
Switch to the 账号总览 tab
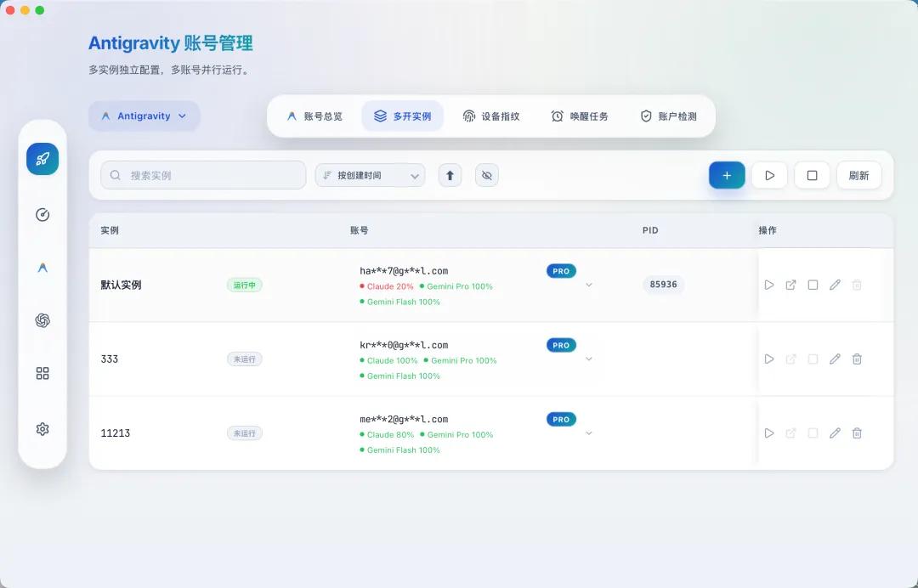[314, 116]
